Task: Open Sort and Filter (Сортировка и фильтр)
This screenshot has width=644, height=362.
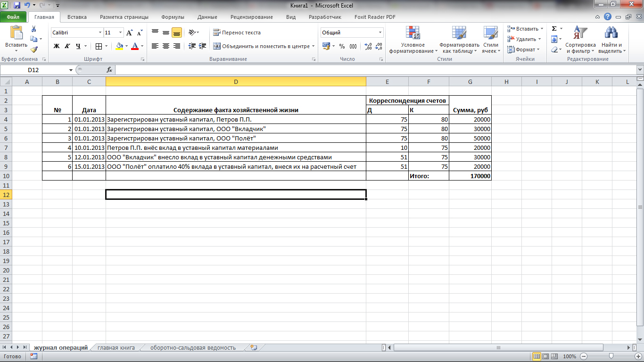Action: coord(581,40)
